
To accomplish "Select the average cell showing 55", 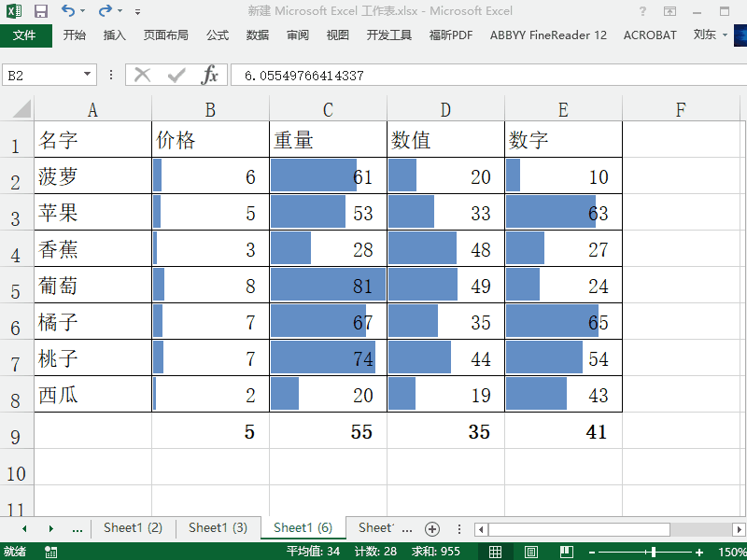I will click(x=329, y=430).
